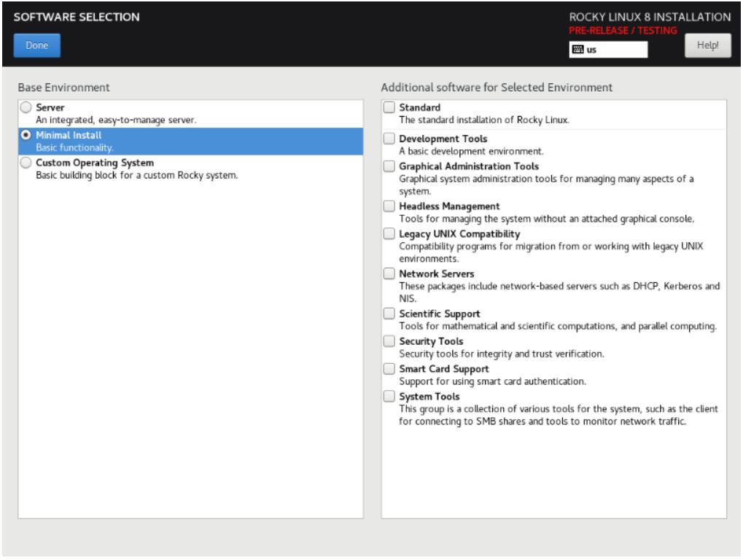Enable the Standard checkbox
The height and width of the screenshot is (560, 743).
tap(389, 107)
